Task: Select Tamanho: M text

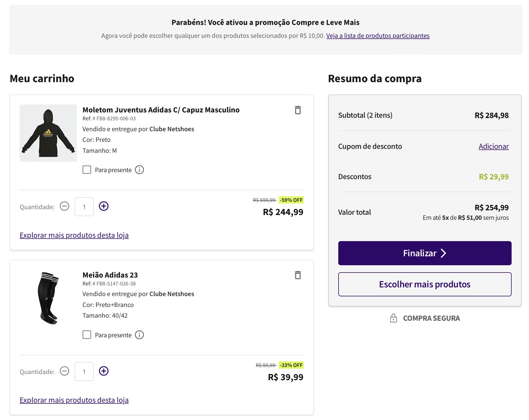Action: [x=100, y=151]
